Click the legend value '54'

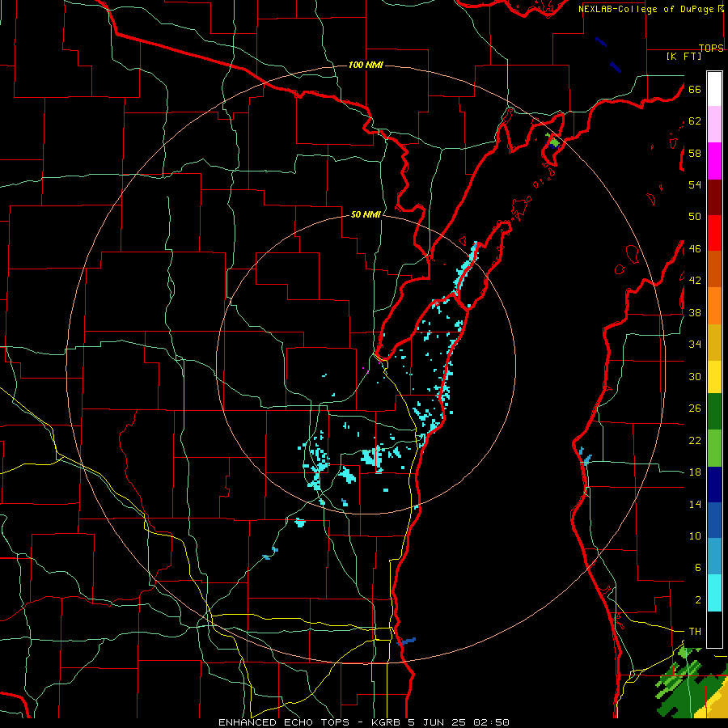click(695, 184)
